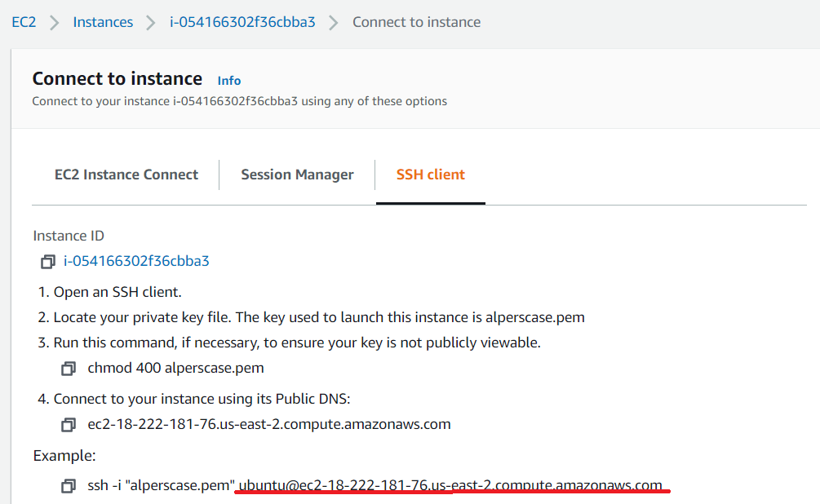Click the chevron before Connect to instance
This screenshot has height=504, width=820.
click(333, 22)
